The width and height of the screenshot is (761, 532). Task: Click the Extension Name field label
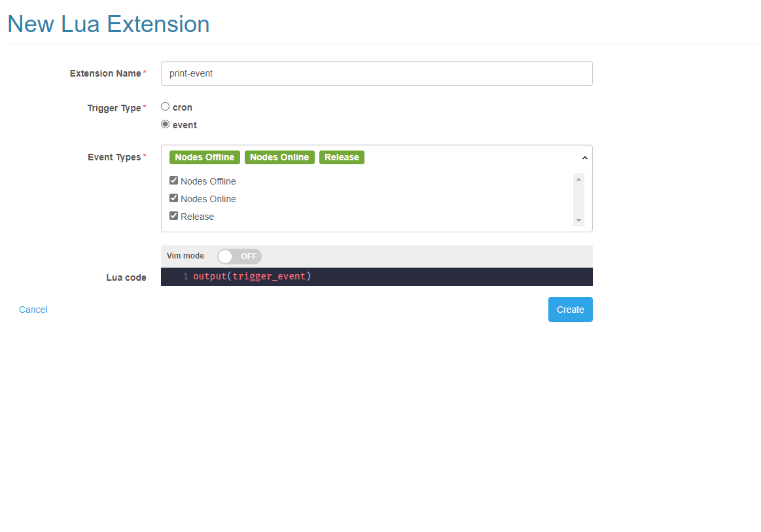(x=105, y=73)
